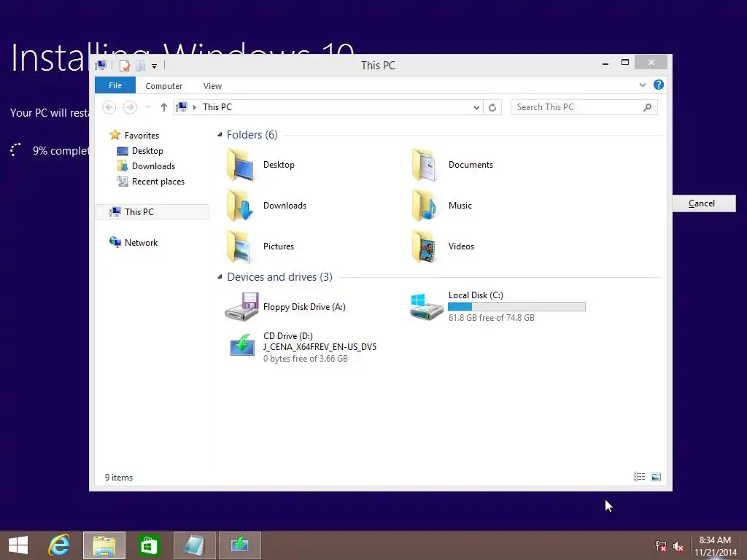Expand the ribbon with the chevron
Image resolution: width=747 pixels, height=560 pixels.
pos(642,85)
